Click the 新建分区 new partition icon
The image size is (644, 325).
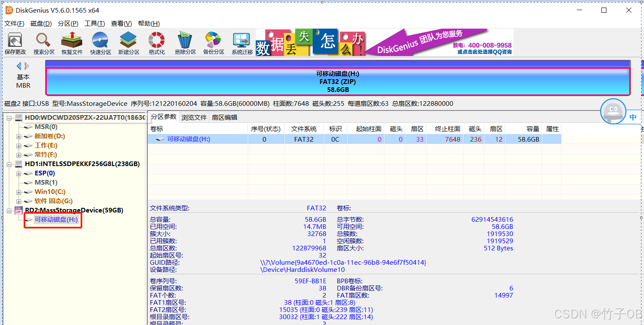coord(128,42)
